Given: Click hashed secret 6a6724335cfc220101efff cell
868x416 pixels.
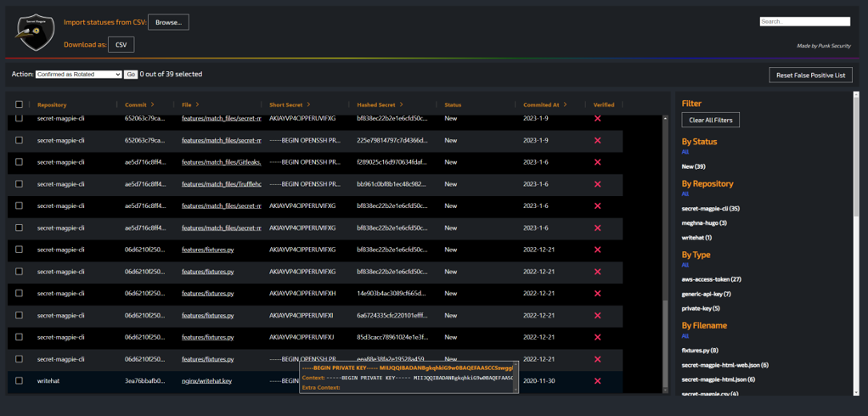Looking at the screenshot, I should 392,315.
